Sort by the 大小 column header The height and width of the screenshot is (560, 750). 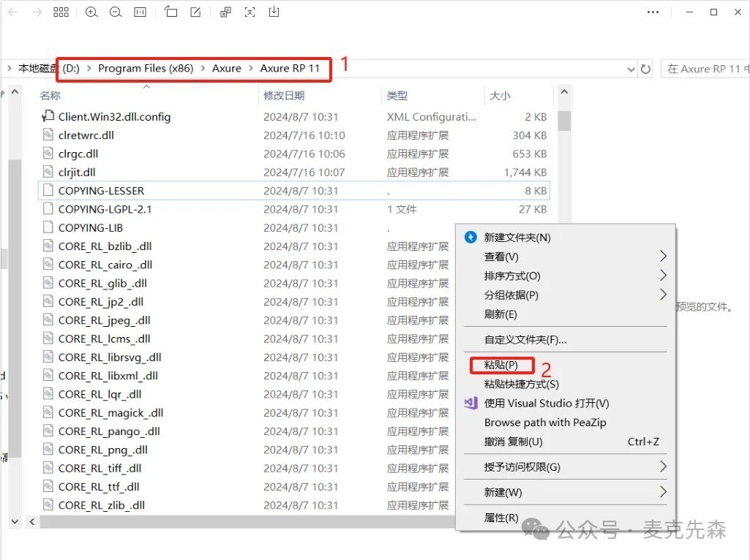click(x=500, y=96)
